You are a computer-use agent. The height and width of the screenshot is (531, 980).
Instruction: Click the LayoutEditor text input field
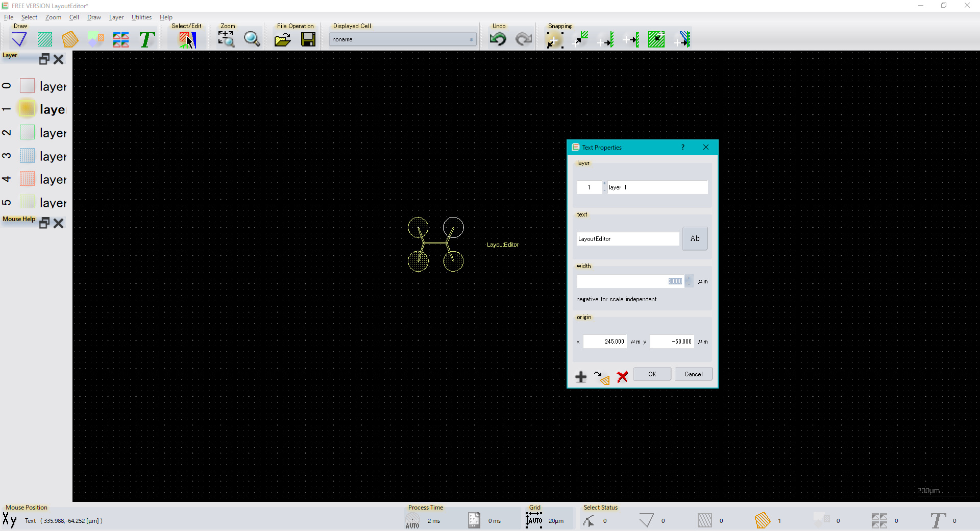[628, 239]
